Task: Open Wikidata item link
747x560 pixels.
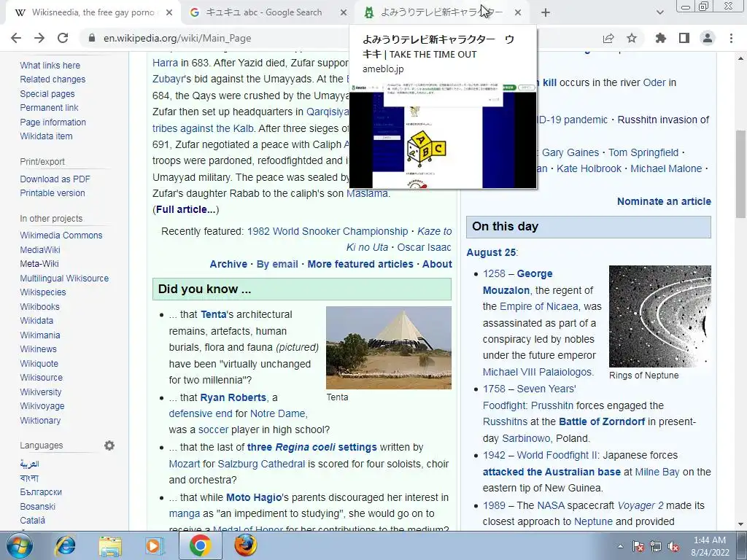Action: (x=46, y=136)
